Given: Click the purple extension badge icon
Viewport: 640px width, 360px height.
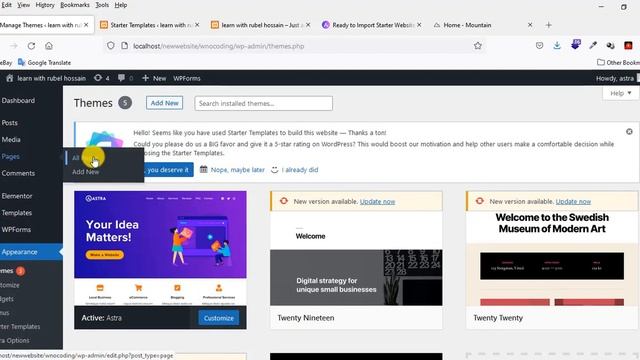Looking at the screenshot, I should pyautogui.click(x=576, y=44).
